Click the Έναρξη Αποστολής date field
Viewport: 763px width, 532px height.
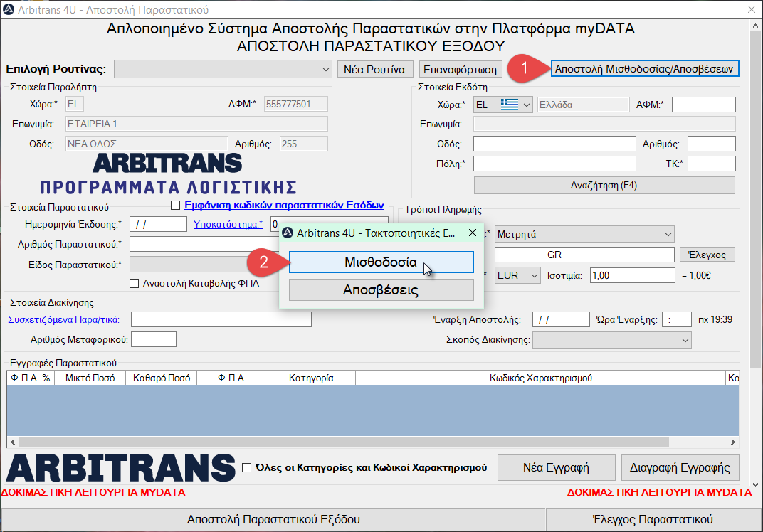click(x=561, y=319)
